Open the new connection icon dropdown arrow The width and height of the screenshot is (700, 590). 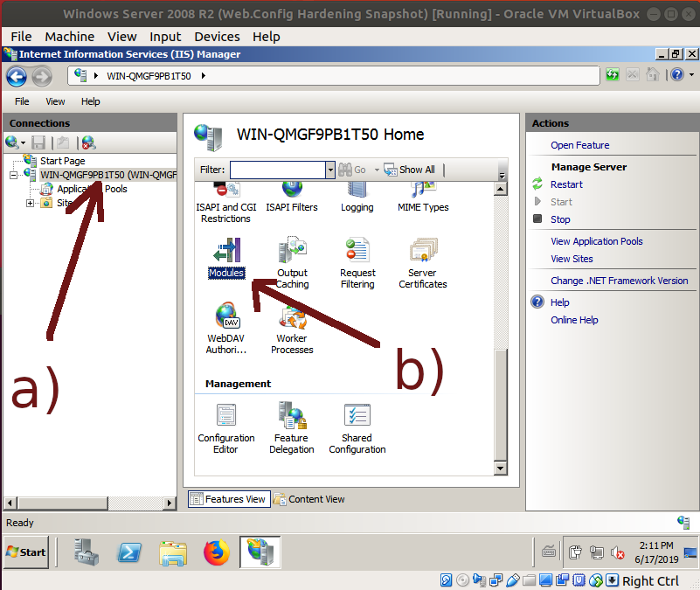[x=23, y=143]
